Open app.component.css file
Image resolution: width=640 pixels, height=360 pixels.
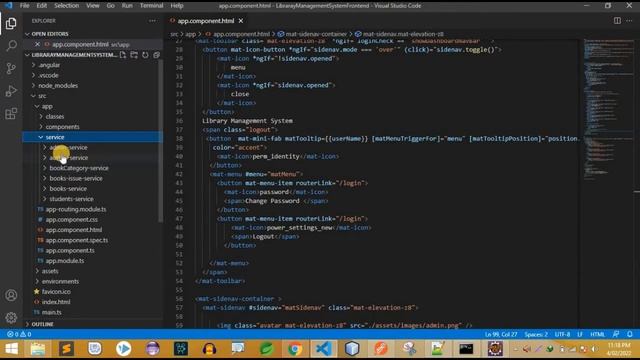click(x=71, y=220)
